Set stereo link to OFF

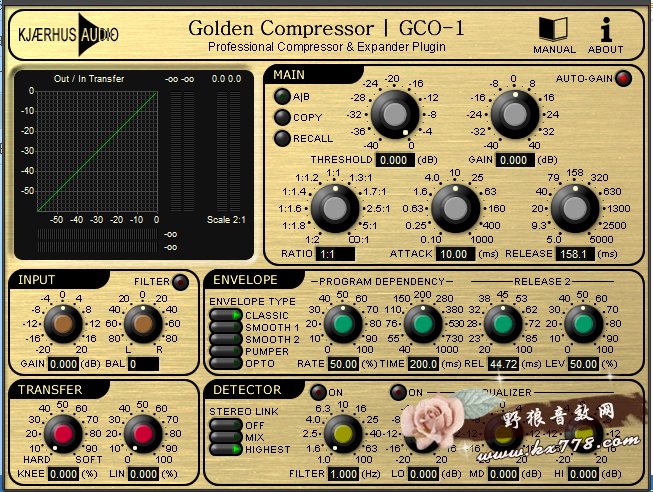(x=226, y=425)
